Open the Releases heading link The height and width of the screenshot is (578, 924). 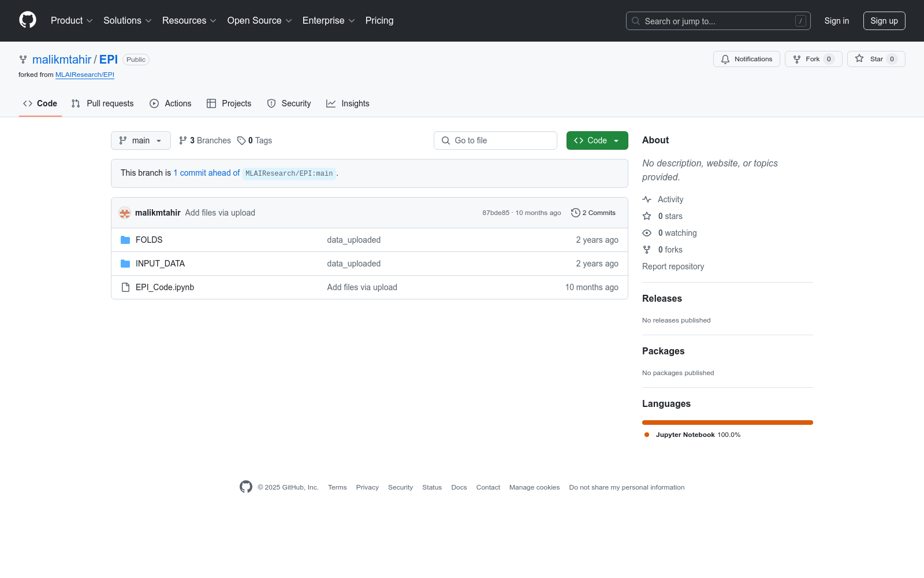click(x=662, y=298)
